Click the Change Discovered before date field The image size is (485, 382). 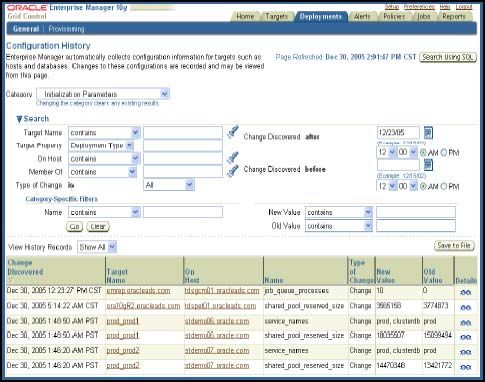tap(398, 165)
